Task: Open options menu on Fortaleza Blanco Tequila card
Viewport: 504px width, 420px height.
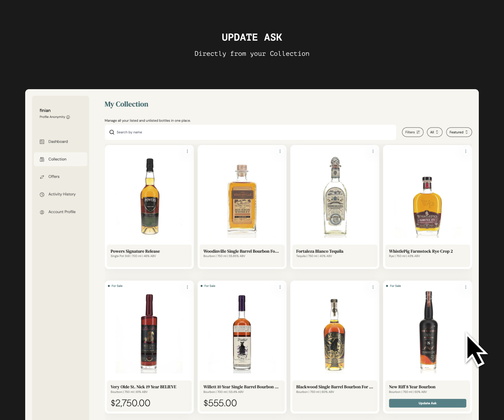Action: (373, 152)
